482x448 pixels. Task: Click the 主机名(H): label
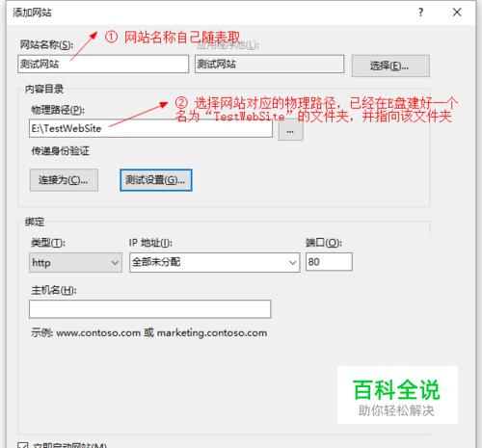54,290
